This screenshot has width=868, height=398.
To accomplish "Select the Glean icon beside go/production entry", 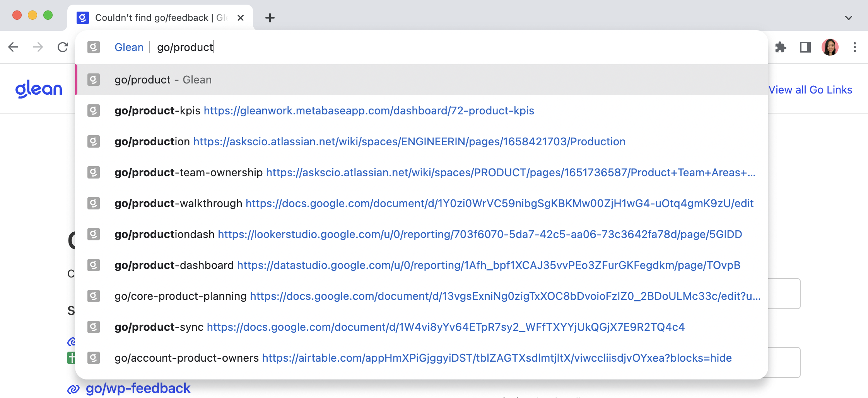I will (94, 141).
